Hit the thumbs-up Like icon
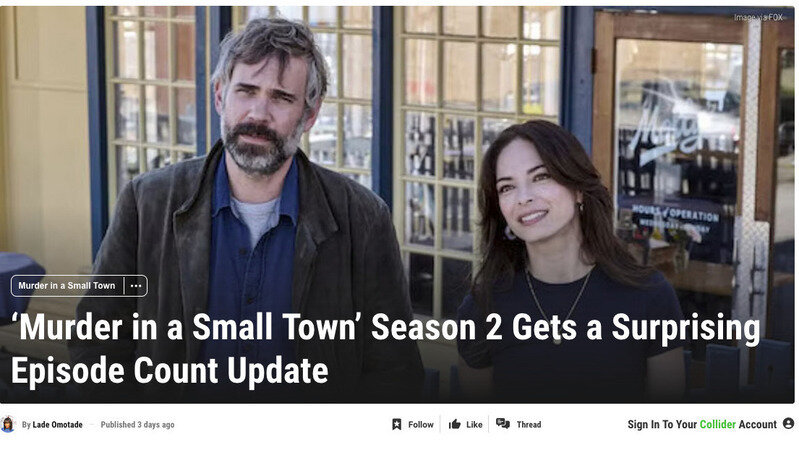Viewport: 799px width, 450px height. (x=455, y=425)
